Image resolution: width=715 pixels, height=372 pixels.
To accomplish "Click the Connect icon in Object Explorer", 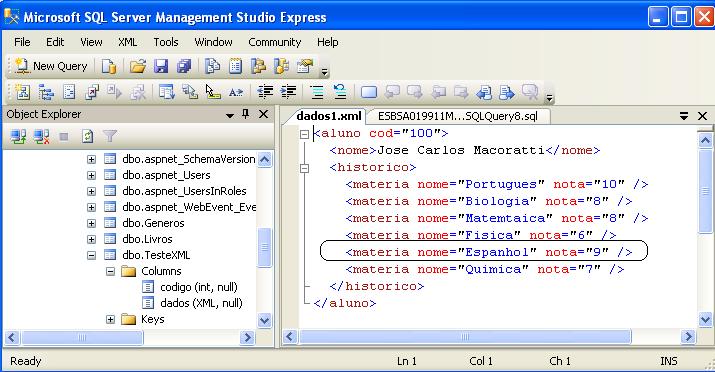I will point(18,136).
